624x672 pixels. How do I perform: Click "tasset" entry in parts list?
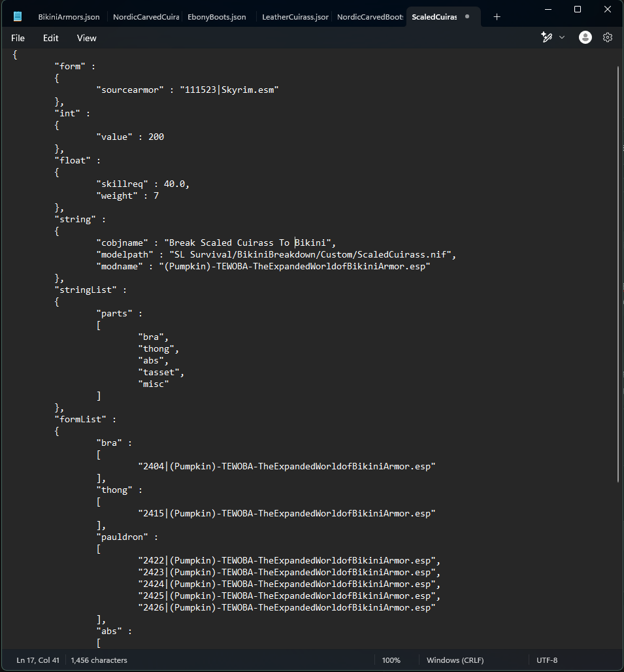click(x=159, y=373)
